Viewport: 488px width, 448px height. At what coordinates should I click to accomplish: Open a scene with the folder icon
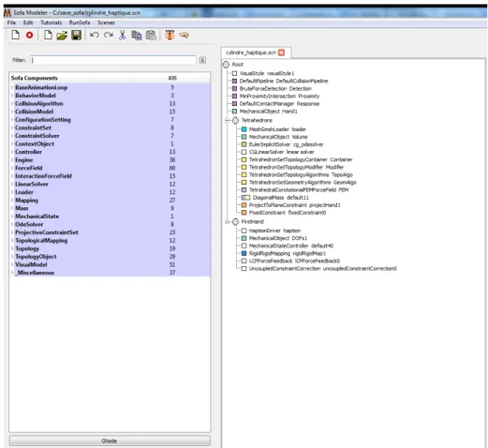click(62, 36)
